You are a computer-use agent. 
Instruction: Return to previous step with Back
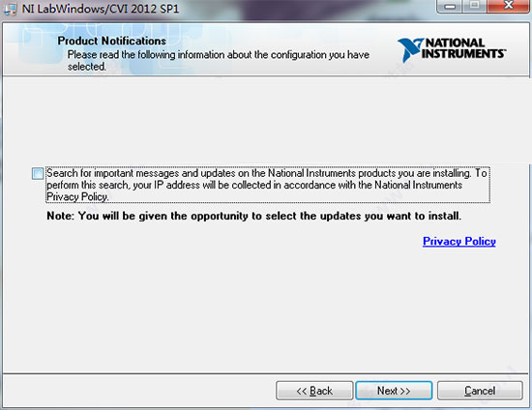[x=314, y=391]
